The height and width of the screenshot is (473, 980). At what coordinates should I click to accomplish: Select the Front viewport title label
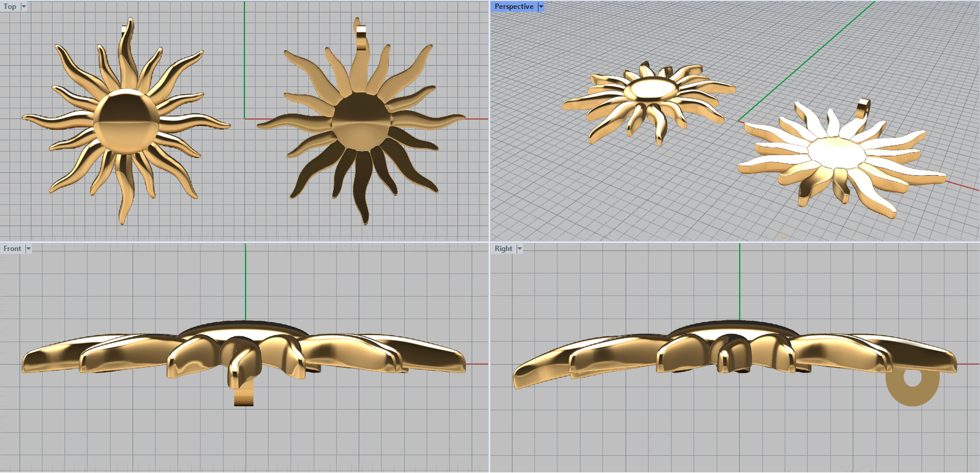coord(12,249)
